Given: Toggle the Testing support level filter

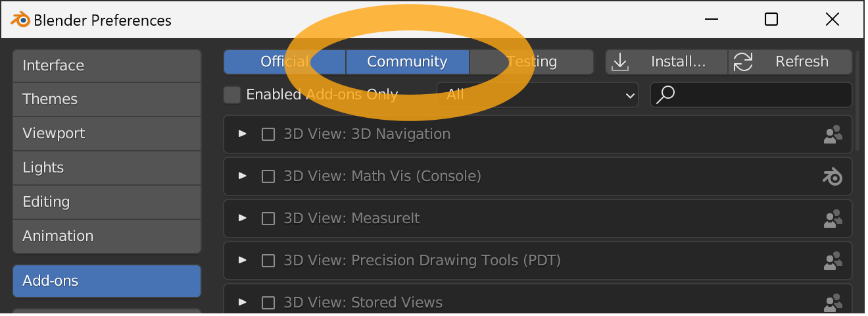Looking at the screenshot, I should tap(532, 62).
